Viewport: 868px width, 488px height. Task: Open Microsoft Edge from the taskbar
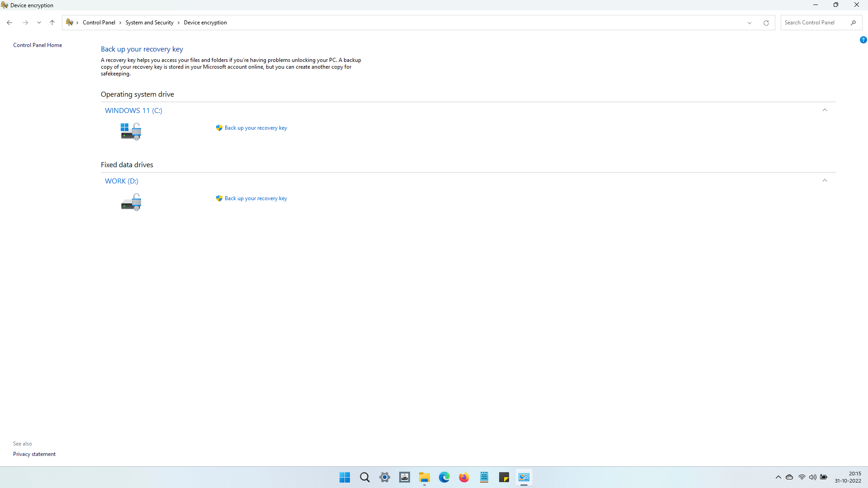pos(444,477)
